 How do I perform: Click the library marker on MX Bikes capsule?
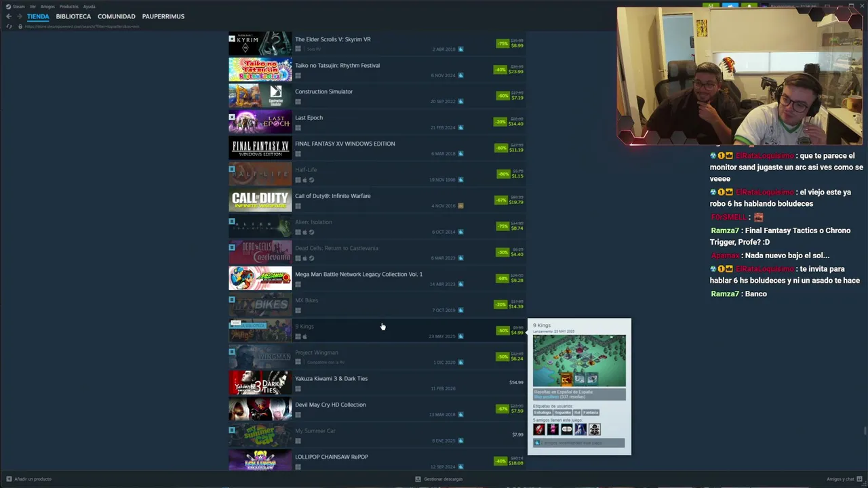tap(232, 300)
